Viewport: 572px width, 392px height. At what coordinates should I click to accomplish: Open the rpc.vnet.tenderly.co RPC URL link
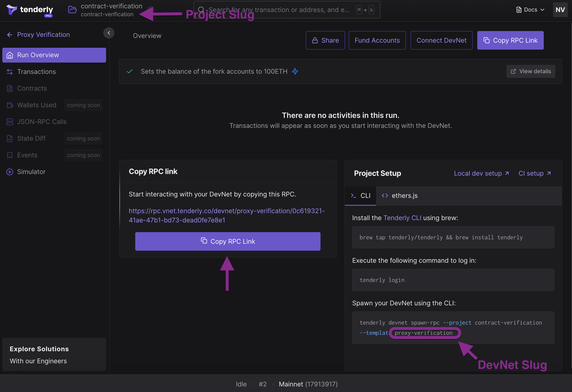[226, 215]
